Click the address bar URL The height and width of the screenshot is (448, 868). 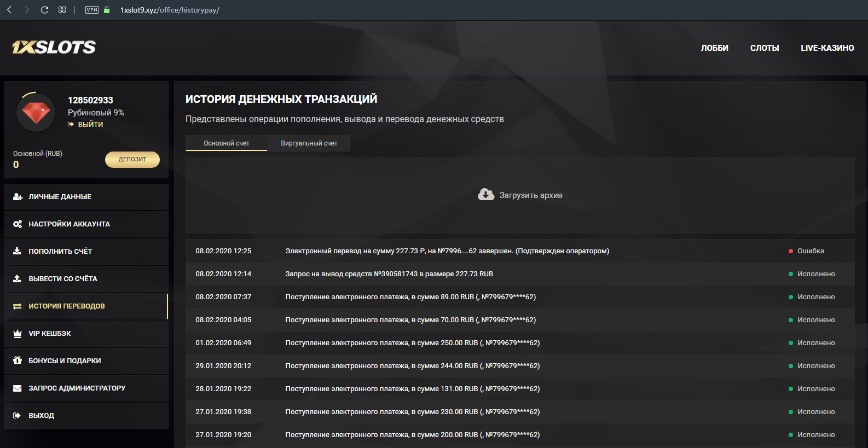[x=170, y=10]
